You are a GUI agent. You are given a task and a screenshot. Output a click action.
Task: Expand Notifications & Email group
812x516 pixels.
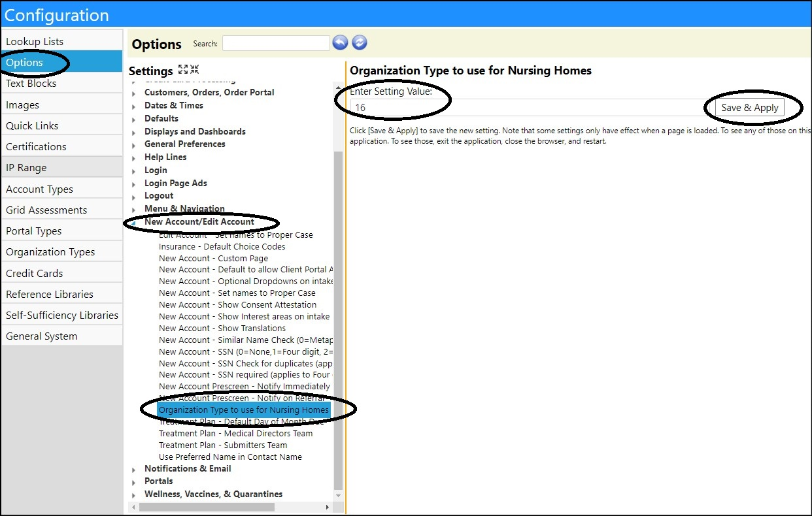pos(133,470)
